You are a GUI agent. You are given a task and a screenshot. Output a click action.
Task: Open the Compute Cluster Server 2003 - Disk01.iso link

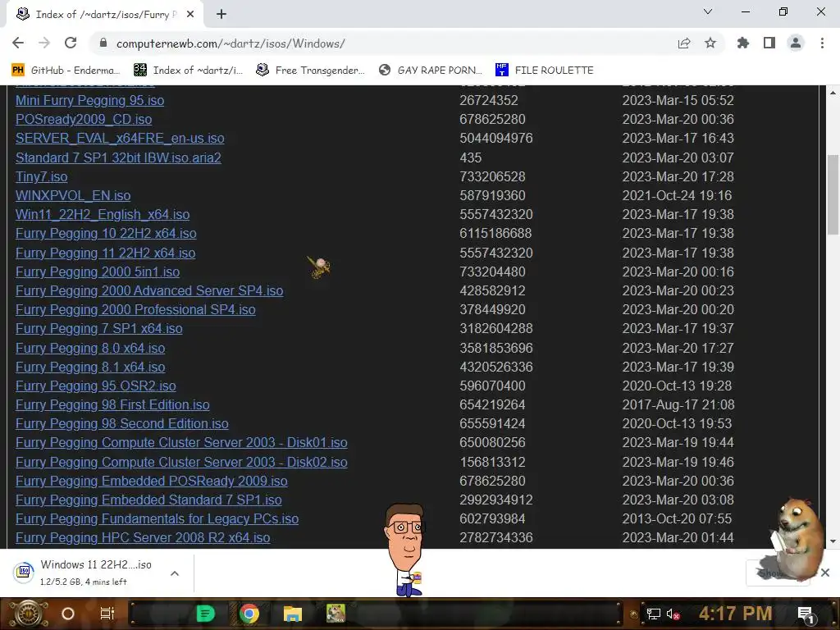(181, 442)
